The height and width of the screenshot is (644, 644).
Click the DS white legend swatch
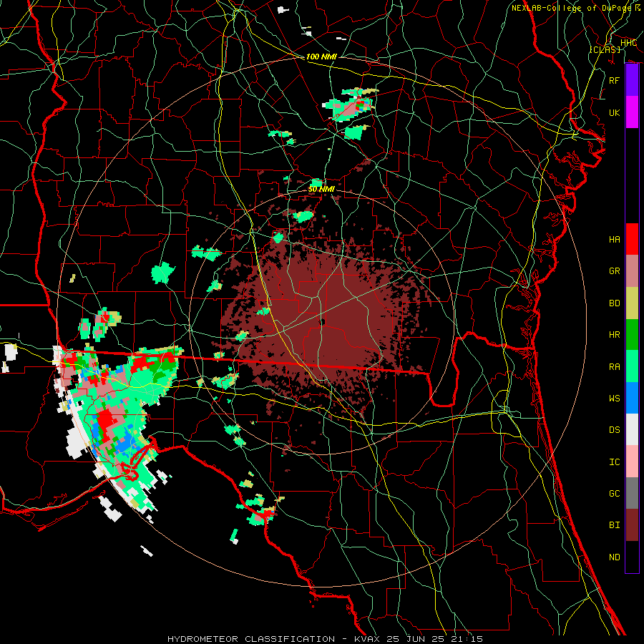click(x=632, y=429)
